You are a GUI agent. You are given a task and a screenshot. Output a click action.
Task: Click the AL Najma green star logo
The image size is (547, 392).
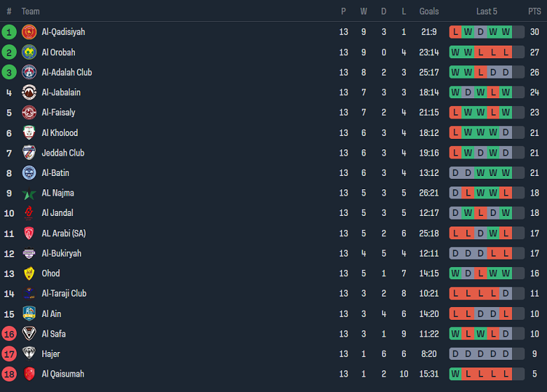pyautogui.click(x=29, y=194)
